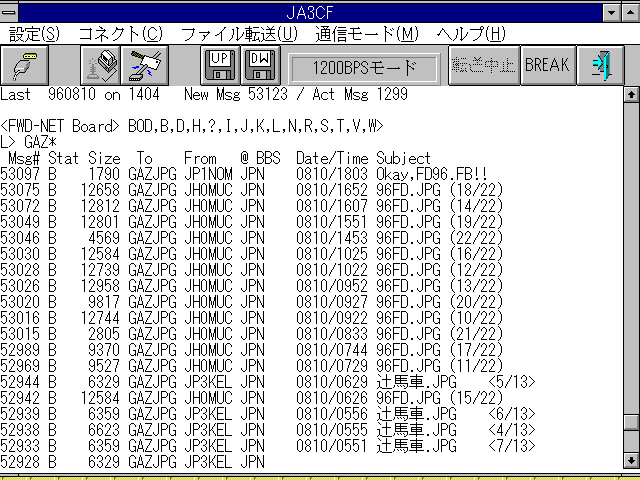
Task: Click the minimize arrow in title bar
Action: point(609,11)
